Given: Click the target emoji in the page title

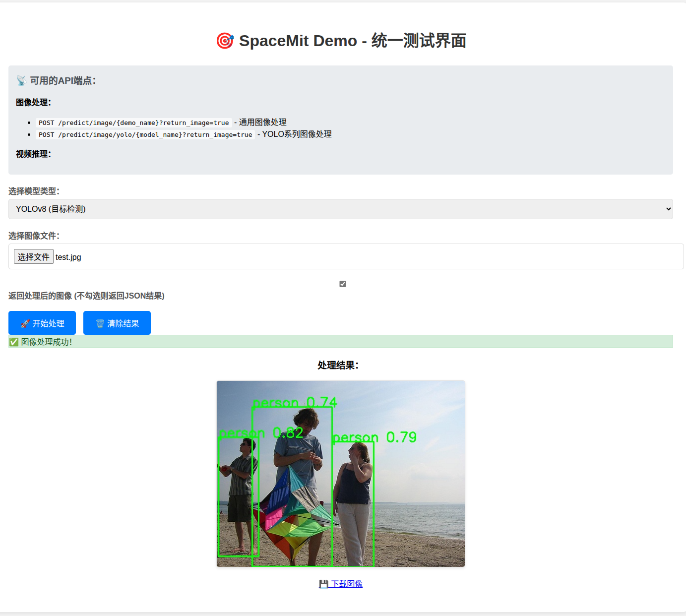Looking at the screenshot, I should [225, 41].
